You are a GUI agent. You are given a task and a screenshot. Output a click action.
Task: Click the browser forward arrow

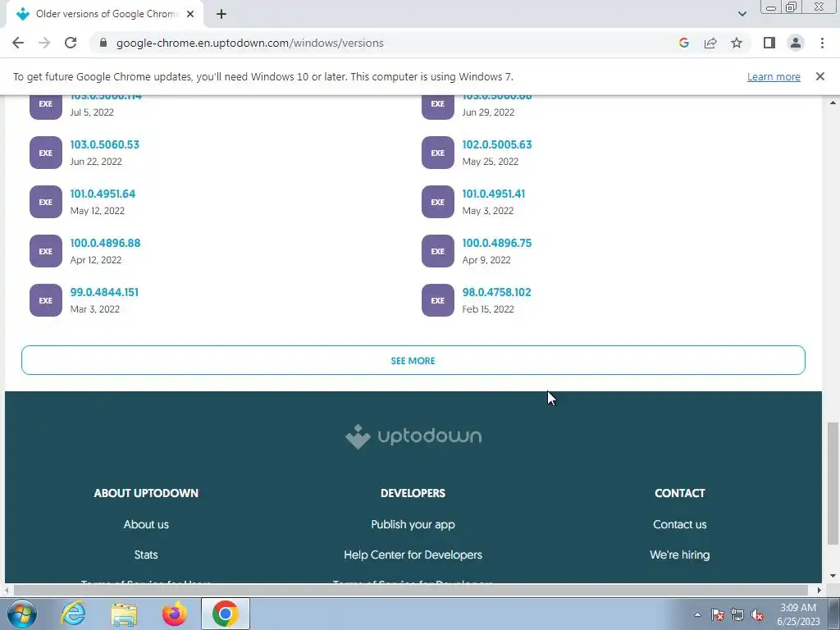tap(44, 43)
